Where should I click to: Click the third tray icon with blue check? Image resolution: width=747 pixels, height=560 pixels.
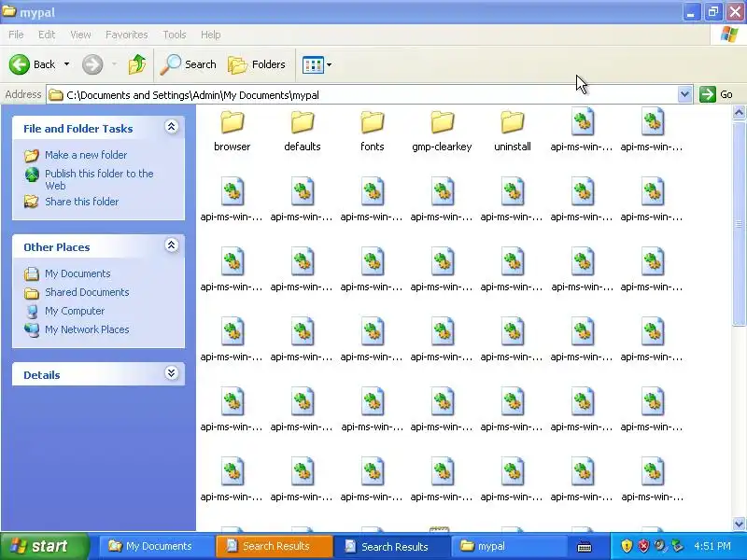click(660, 546)
